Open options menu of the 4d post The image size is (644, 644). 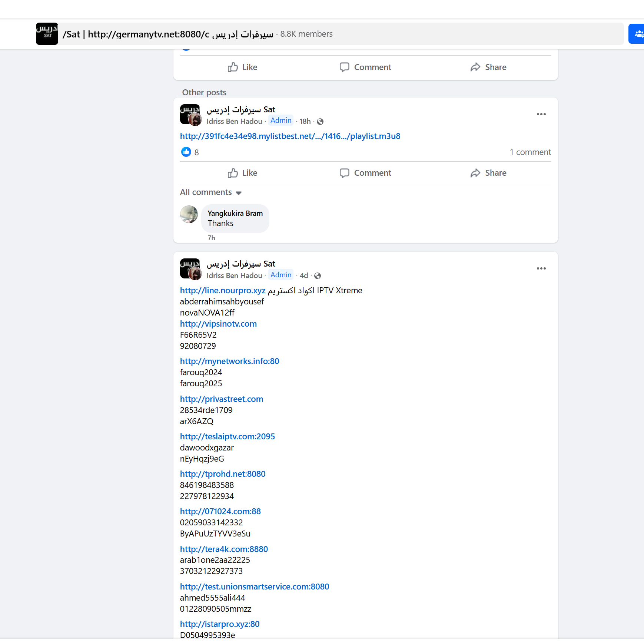pos(541,268)
